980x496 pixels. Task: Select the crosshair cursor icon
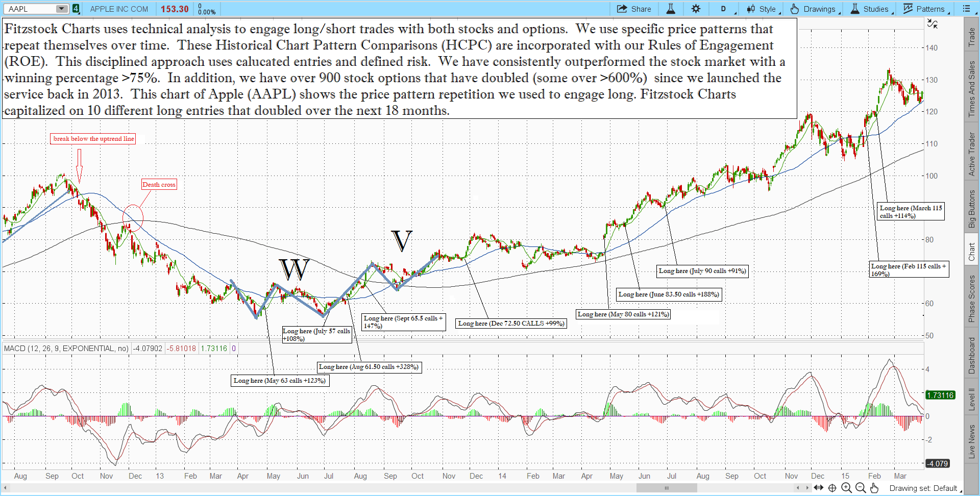[x=832, y=488]
